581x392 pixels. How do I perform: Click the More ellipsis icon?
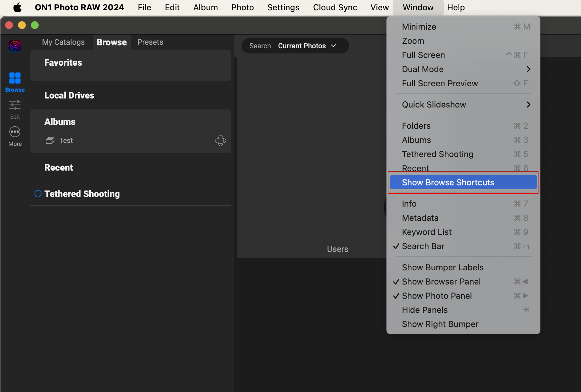tap(15, 132)
